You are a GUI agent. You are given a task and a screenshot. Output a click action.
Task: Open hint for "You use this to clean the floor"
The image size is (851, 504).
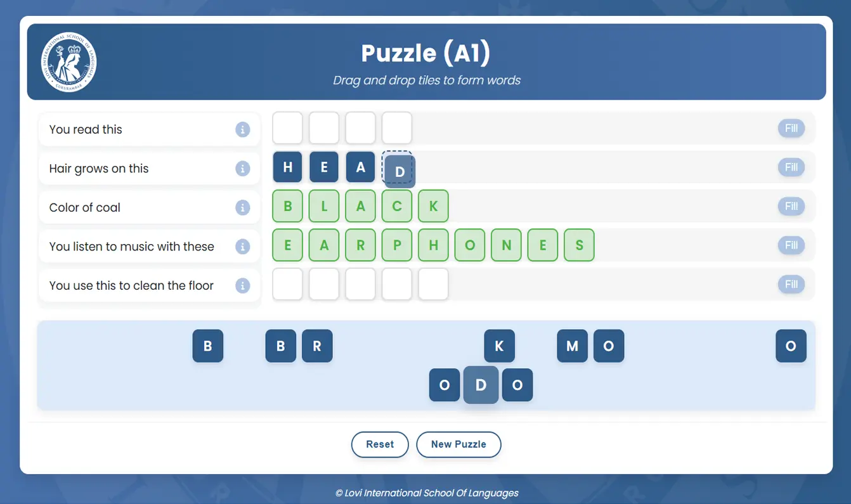click(243, 285)
